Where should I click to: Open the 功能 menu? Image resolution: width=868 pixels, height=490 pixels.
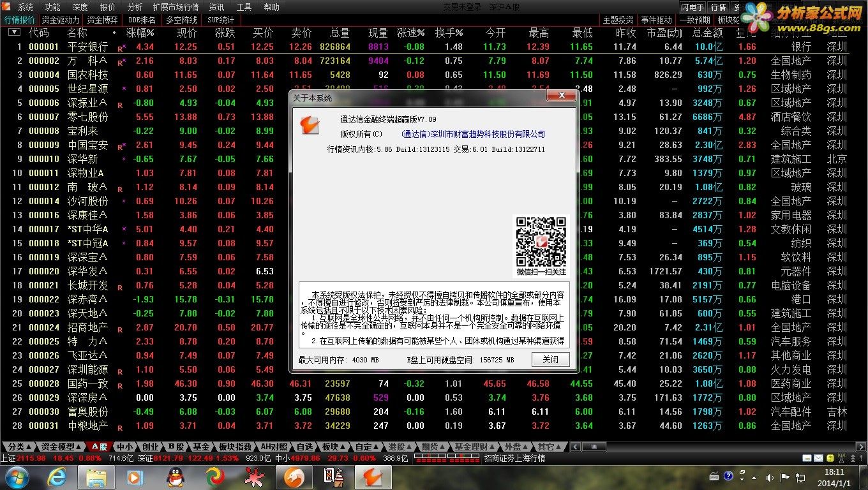coord(53,7)
